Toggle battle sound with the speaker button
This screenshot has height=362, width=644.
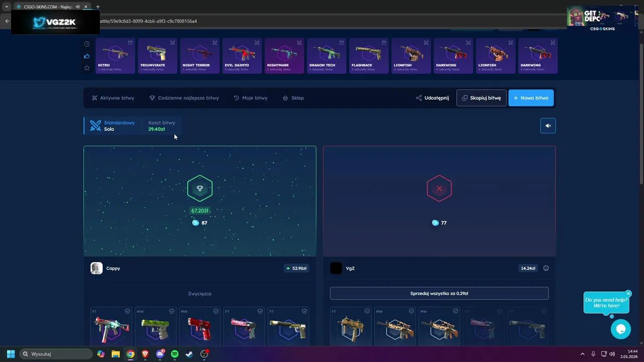click(548, 126)
